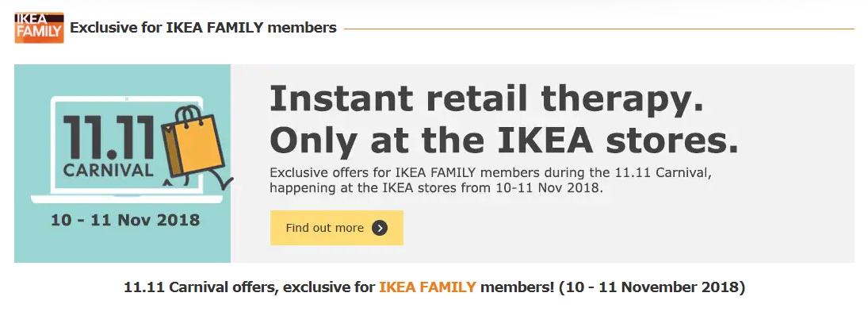The width and height of the screenshot is (868, 312).
Task: Click the IKEA FAMILY logo icon
Action: click(x=39, y=28)
